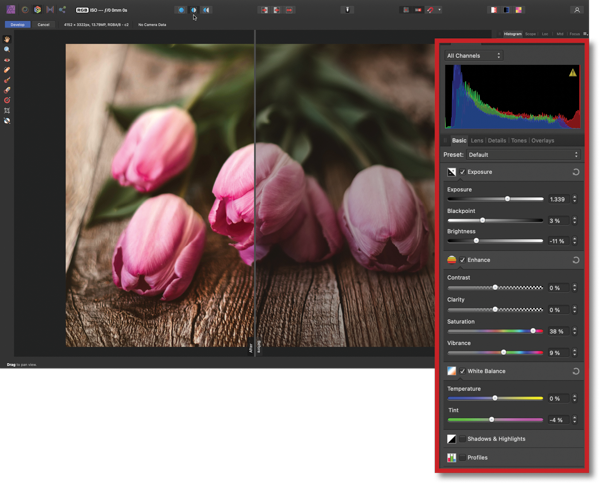Viewport: 600px width, 484px height.
Task: Switch to the Tone Mapping persona icon
Action: [x=50, y=10]
